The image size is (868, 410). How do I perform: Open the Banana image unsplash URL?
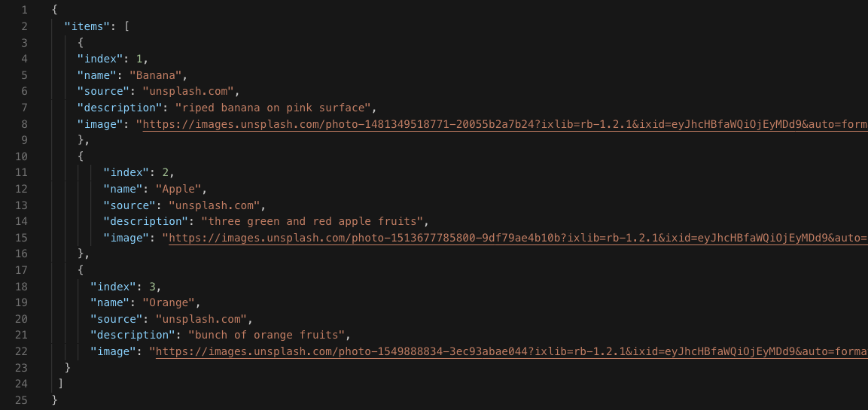(x=504, y=124)
